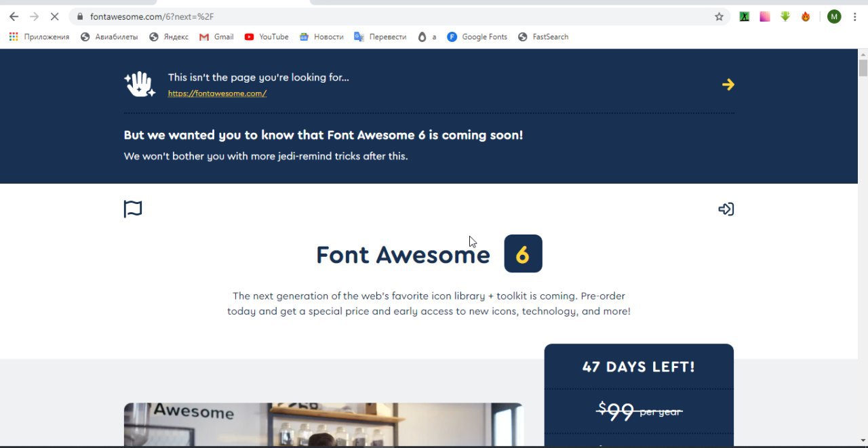Open the green X extension icon

745,16
